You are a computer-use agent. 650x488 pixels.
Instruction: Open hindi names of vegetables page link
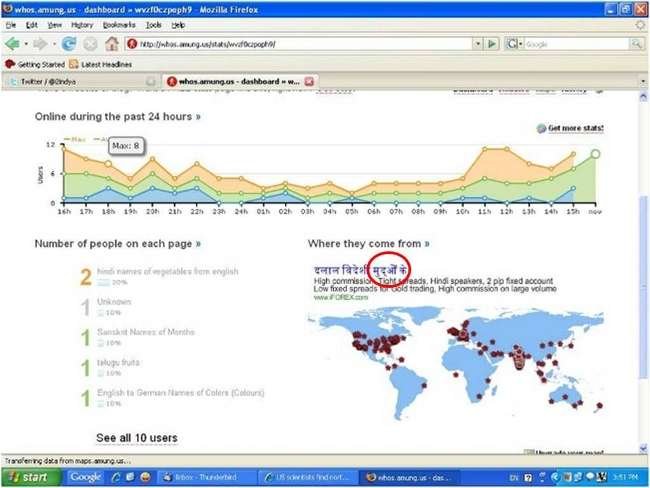(x=167, y=271)
